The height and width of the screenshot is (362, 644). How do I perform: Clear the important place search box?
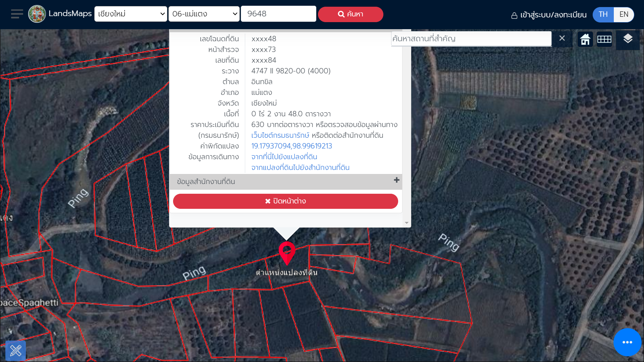tap(562, 38)
